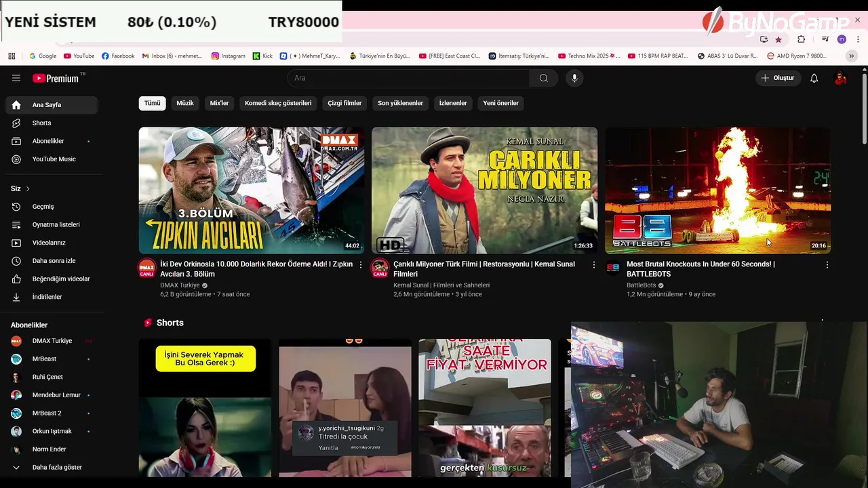Open 'Kemal Sunal | Filmleri ve Sahneleri' channel name

[x=441, y=285]
